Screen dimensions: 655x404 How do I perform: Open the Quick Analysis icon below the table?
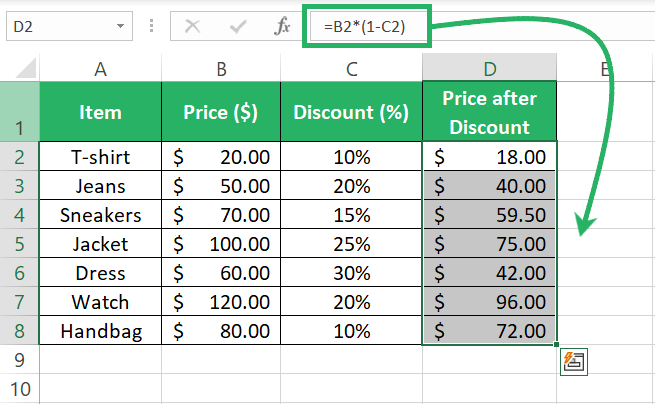574,362
